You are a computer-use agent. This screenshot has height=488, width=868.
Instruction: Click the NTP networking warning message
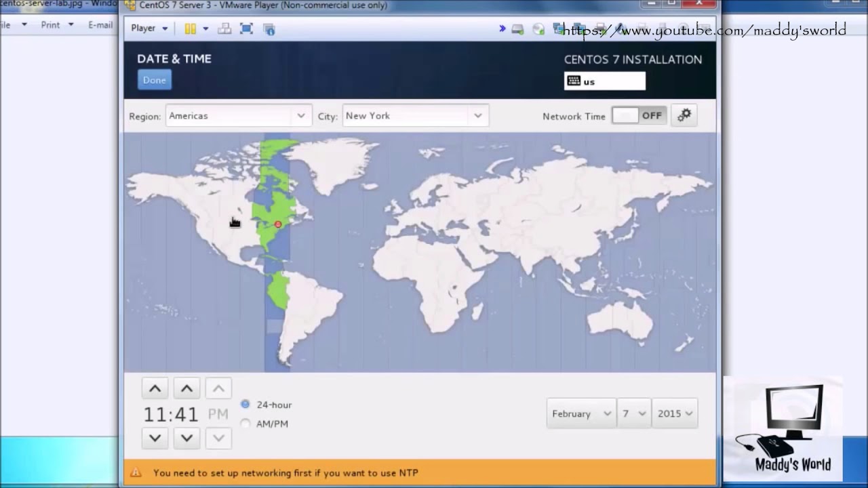pos(285,473)
